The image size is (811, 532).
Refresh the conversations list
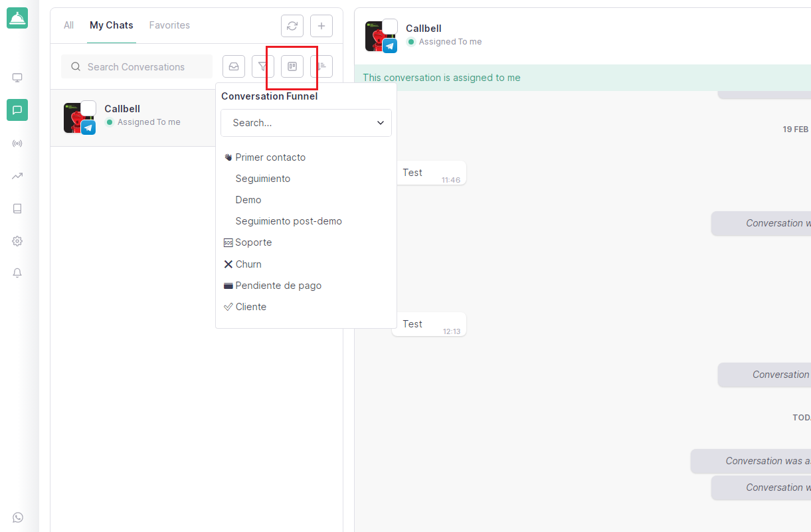point(292,26)
